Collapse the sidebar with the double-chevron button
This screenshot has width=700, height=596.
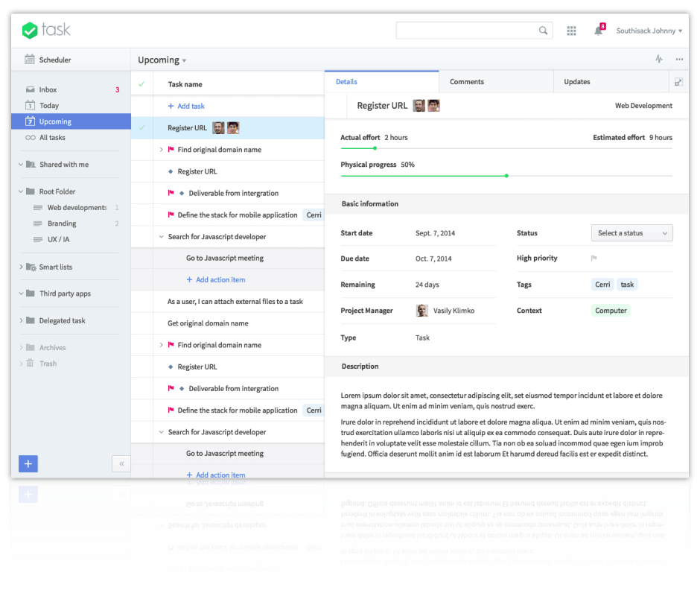[121, 463]
